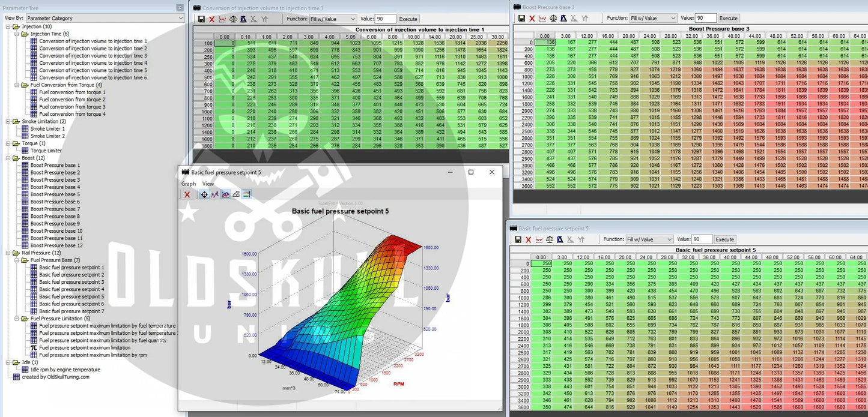Screen dimensions: 868x417
Task: Click the save icon in the Conversion of injection volume toolbar
Action: 201,19
